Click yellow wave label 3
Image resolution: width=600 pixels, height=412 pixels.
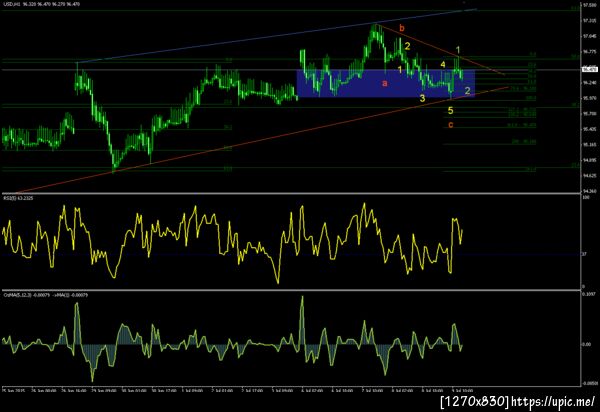point(422,98)
